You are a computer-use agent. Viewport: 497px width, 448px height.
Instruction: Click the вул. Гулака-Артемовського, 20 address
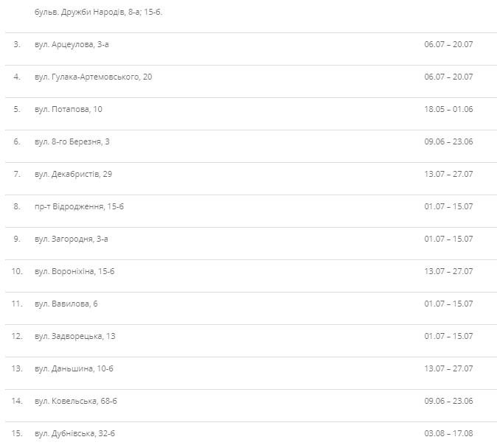[x=93, y=77]
